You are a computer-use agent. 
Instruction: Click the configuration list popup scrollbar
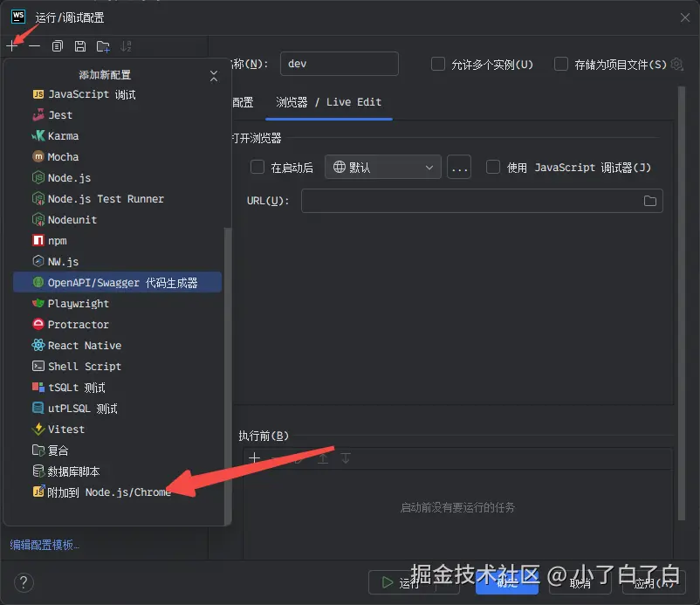click(228, 375)
